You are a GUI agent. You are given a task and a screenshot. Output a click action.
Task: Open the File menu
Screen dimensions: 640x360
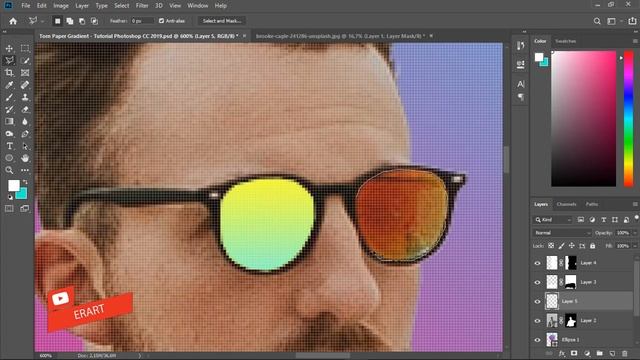pyautogui.click(x=26, y=6)
